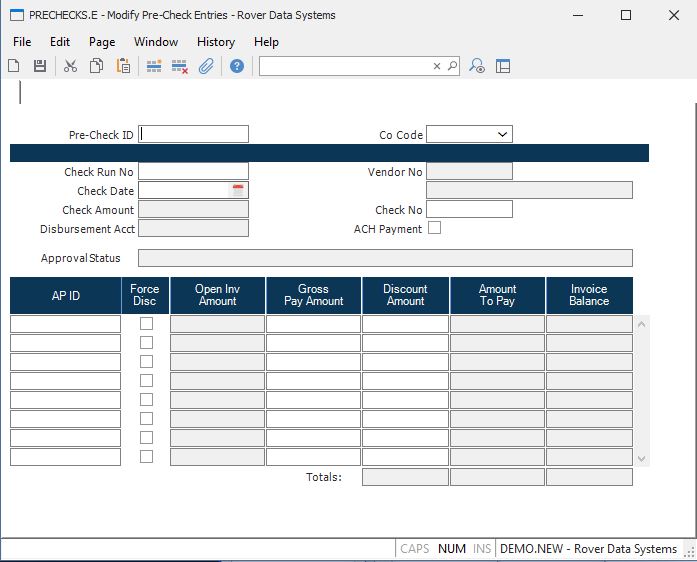This screenshot has width=697, height=562.
Task: Open the File menu
Action: [x=22, y=42]
